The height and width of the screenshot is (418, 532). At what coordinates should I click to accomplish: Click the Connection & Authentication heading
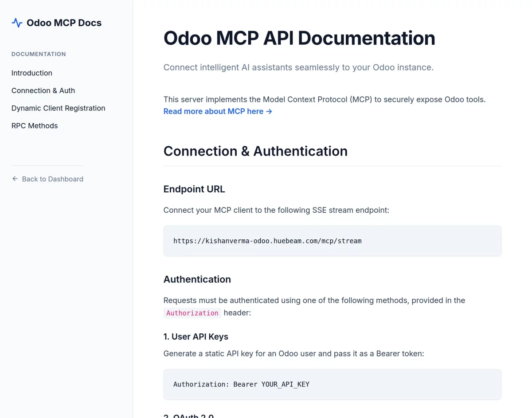point(255,151)
